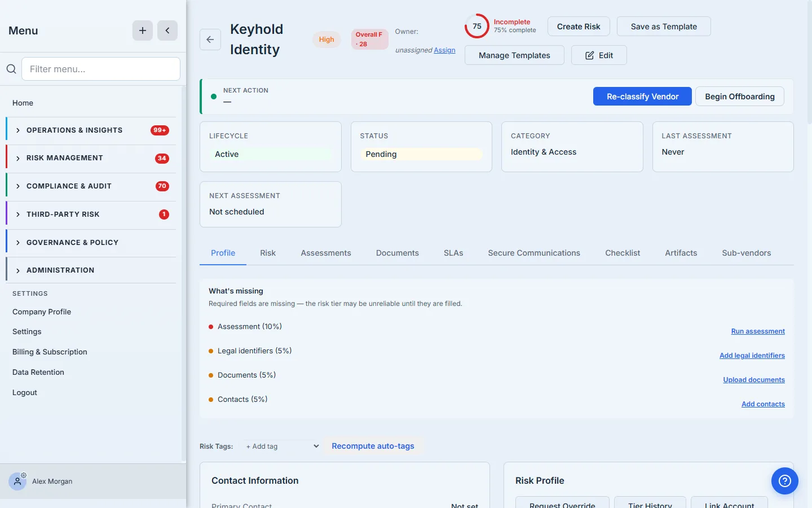Click Save as Template button
812x508 pixels.
click(x=664, y=27)
